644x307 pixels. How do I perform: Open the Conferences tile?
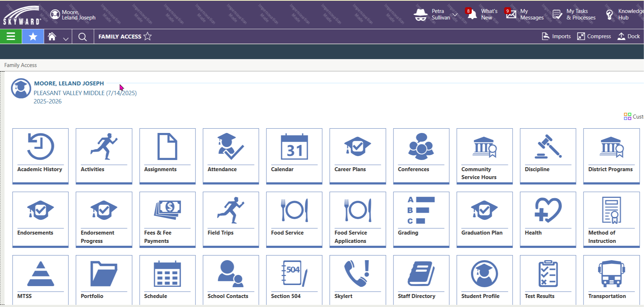coord(421,156)
